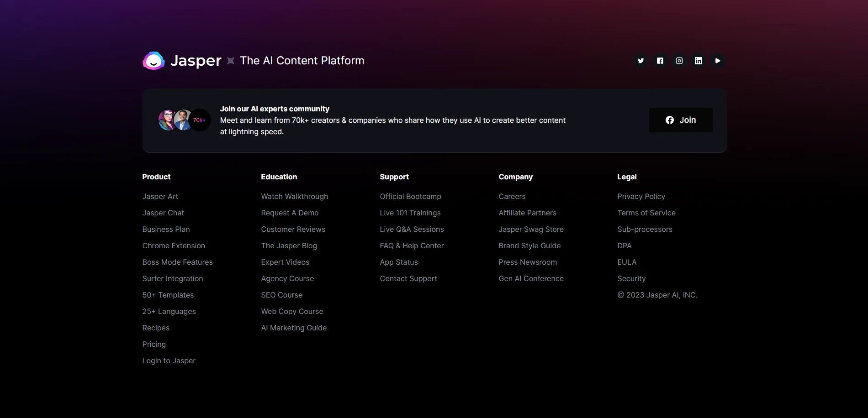Open the DPA link
Image resolution: width=868 pixels, height=418 pixels.
point(625,246)
